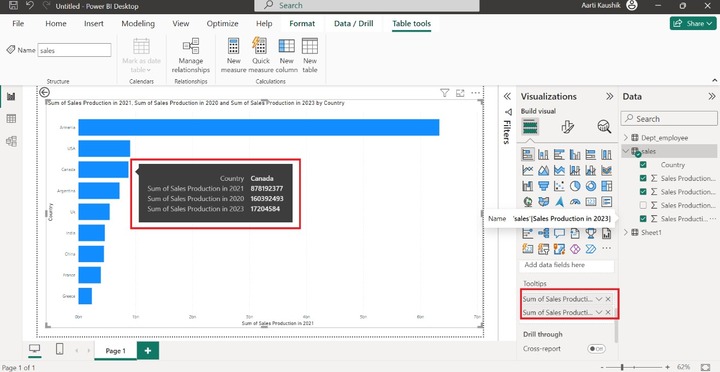720x372 pixels.
Task: Choose the Decomposition tree visual
Action: (x=544, y=233)
